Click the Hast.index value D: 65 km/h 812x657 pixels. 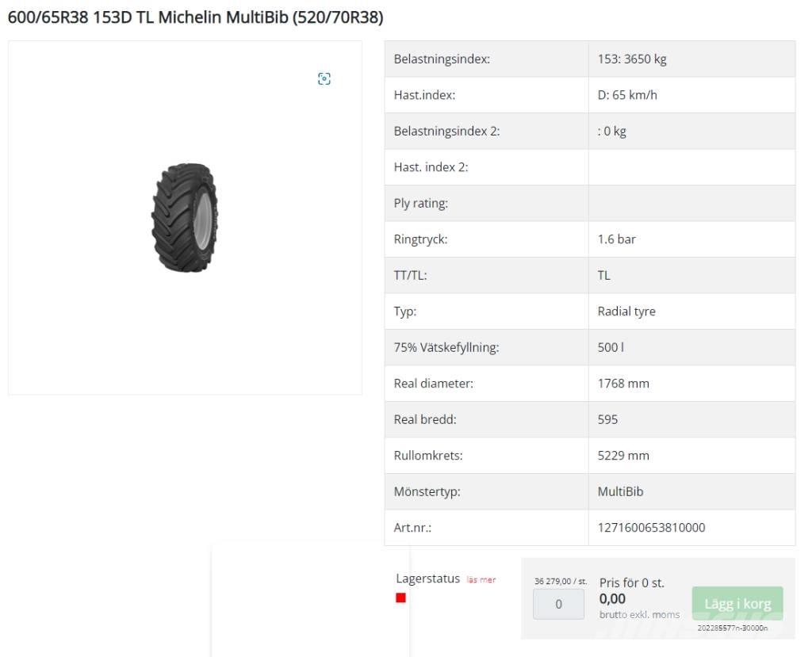[x=627, y=95]
